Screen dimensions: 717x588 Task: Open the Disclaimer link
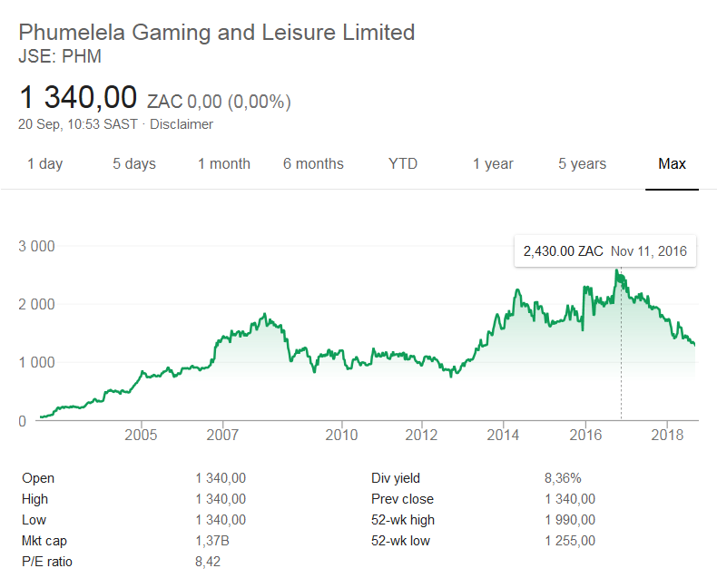point(182,124)
